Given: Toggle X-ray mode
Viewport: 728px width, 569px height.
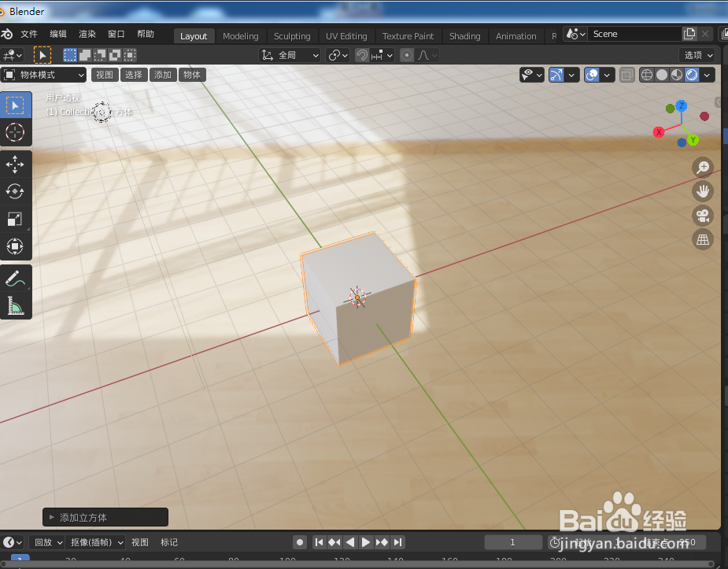Looking at the screenshot, I should click(626, 75).
